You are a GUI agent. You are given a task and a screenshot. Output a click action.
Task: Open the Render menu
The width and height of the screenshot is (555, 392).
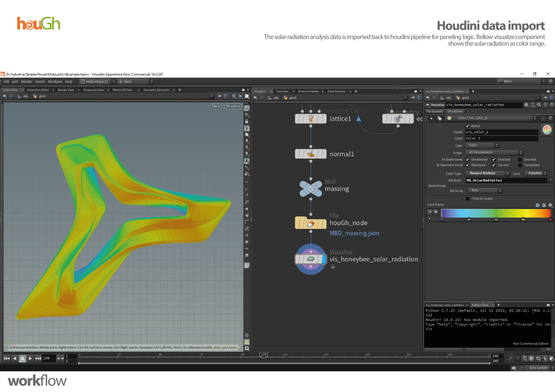point(27,82)
